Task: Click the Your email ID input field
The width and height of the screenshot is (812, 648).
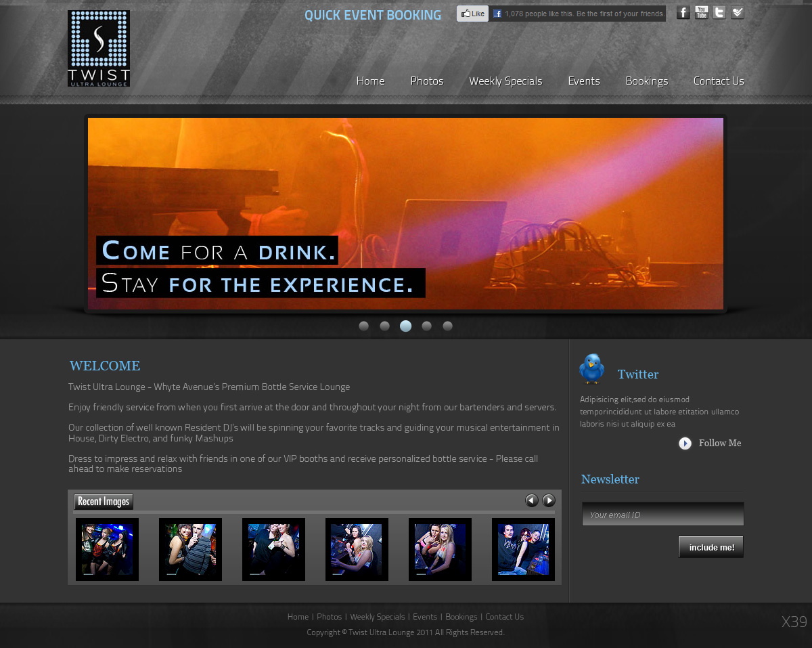Action: [x=662, y=514]
